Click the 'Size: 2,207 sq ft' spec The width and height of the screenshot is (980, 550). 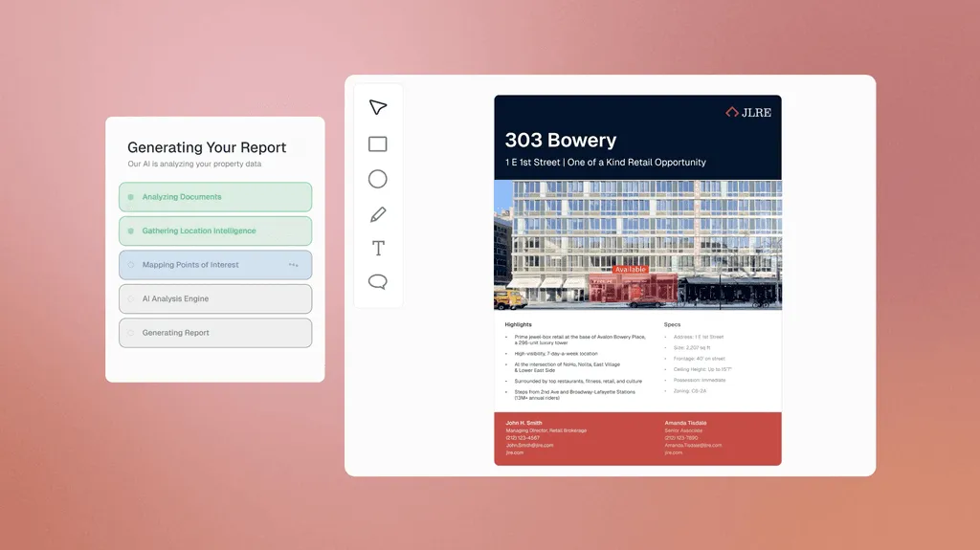point(692,347)
